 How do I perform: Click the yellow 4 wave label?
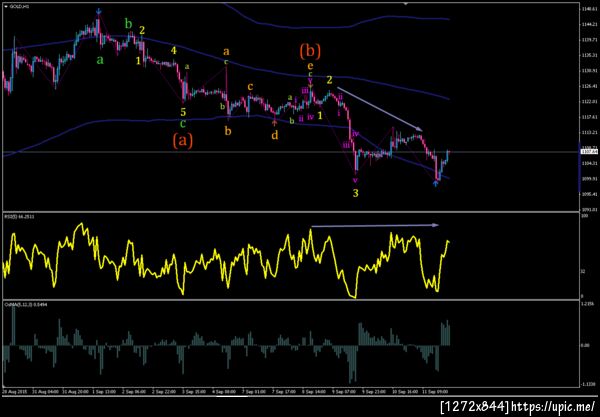[x=174, y=50]
